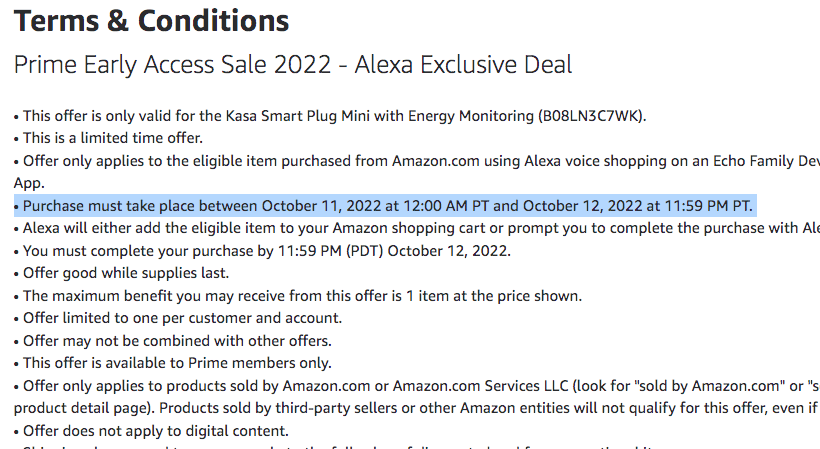Image resolution: width=820 pixels, height=449 pixels.
Task: Click the Terms & Conditions heading
Action: [151, 21]
